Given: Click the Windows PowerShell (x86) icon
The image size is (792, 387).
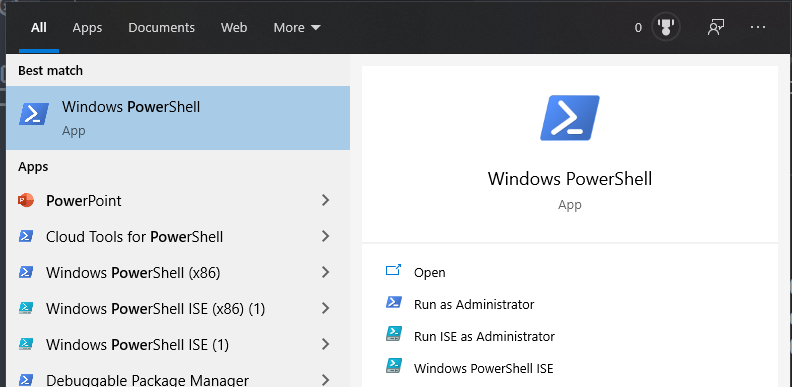Looking at the screenshot, I should point(26,272).
